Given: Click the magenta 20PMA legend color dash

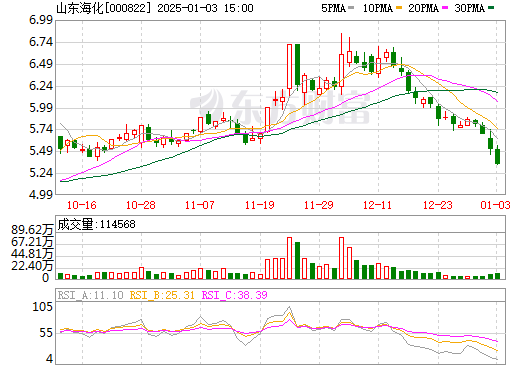Looking at the screenshot, I should (445, 7).
